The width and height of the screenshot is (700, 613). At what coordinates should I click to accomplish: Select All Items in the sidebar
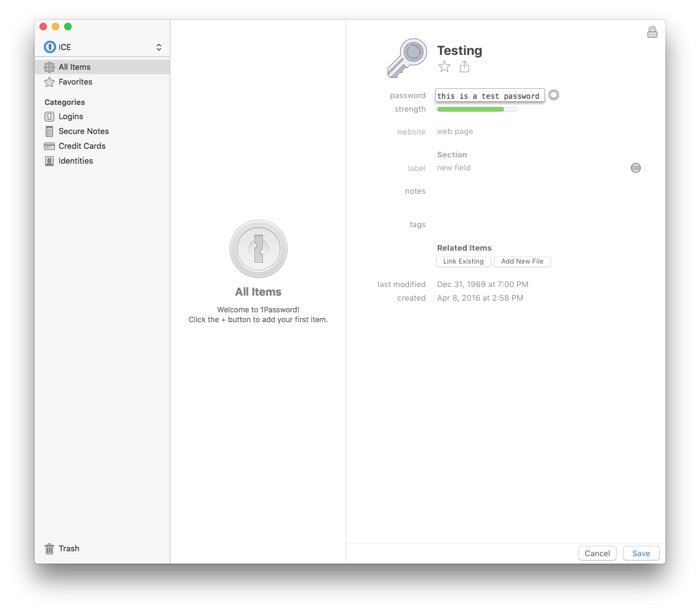tap(102, 67)
